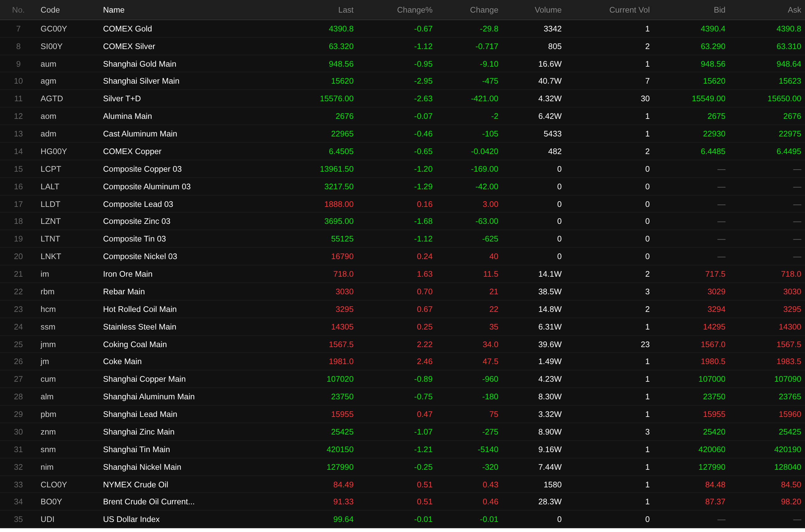Sort by Current Vol header
Image resolution: width=805 pixels, height=532 pixels.
click(629, 10)
